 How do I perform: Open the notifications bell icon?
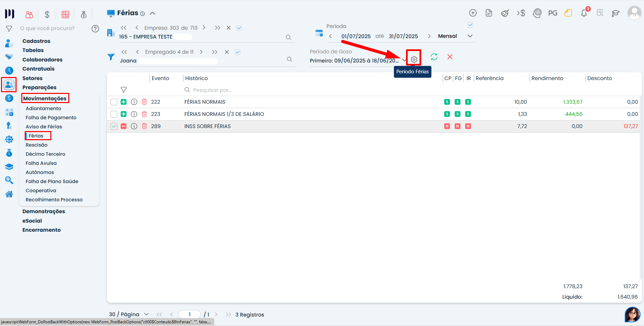[584, 13]
